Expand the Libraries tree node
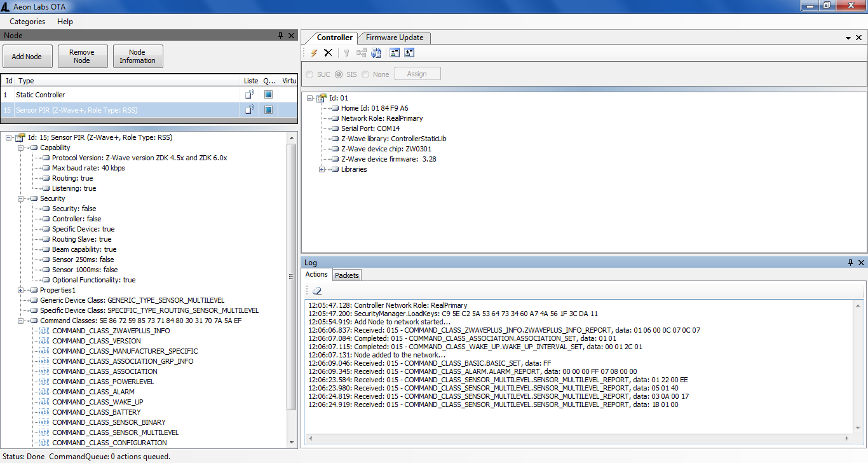This screenshot has height=463, width=868. 322,169
